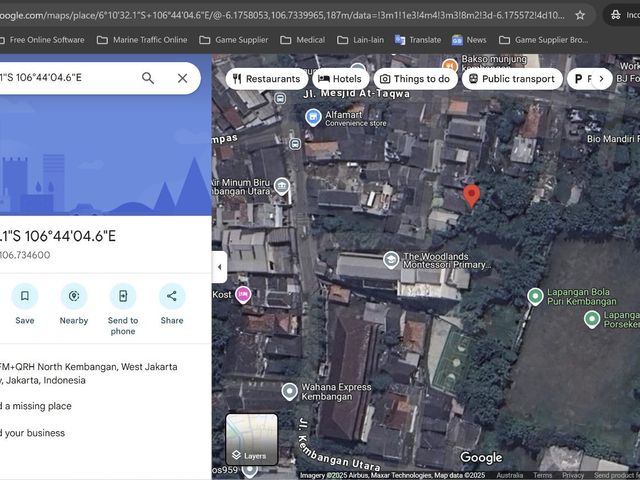Open the Layers map type thumbnail
The width and height of the screenshot is (640, 480).
click(x=252, y=439)
